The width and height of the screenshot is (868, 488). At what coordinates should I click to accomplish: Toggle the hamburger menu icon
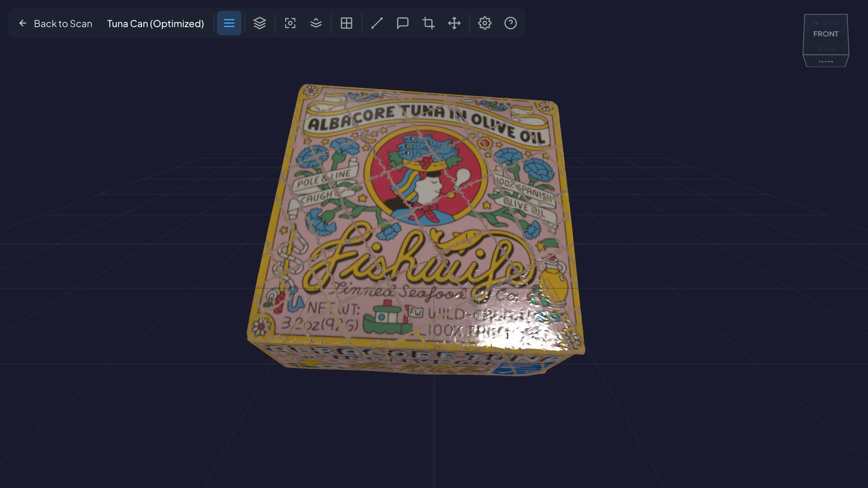229,23
